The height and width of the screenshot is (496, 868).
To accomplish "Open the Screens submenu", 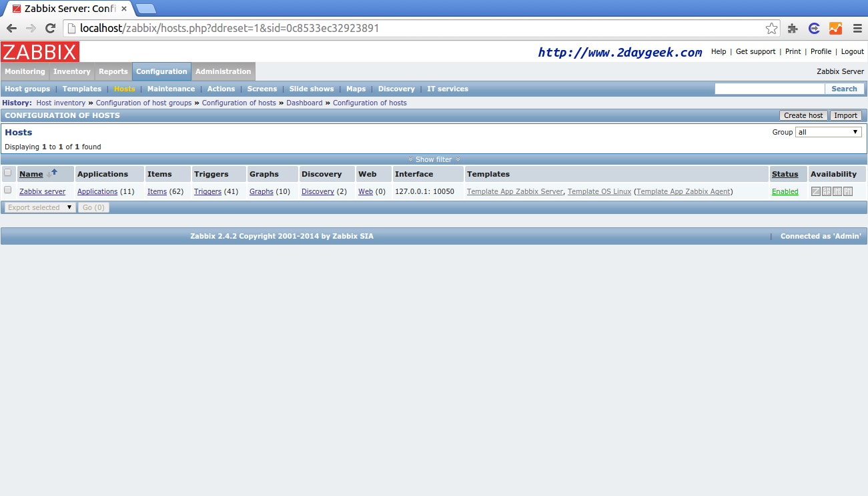I will [262, 89].
